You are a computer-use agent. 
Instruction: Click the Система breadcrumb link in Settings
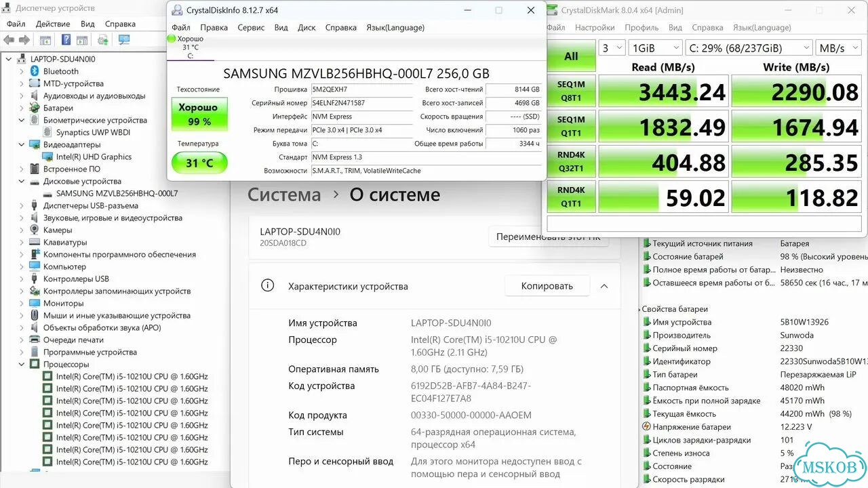point(284,195)
